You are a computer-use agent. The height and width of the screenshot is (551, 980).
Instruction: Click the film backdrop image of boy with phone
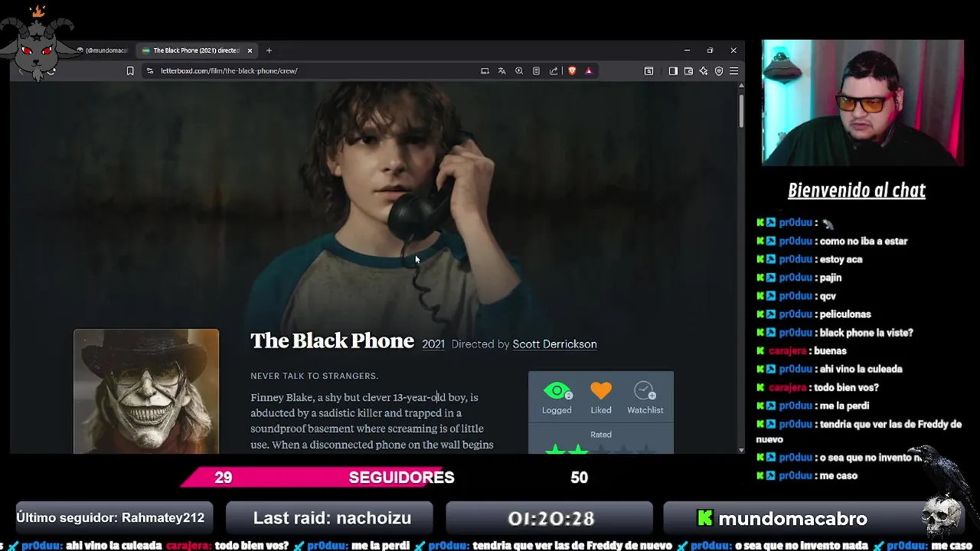[375, 207]
